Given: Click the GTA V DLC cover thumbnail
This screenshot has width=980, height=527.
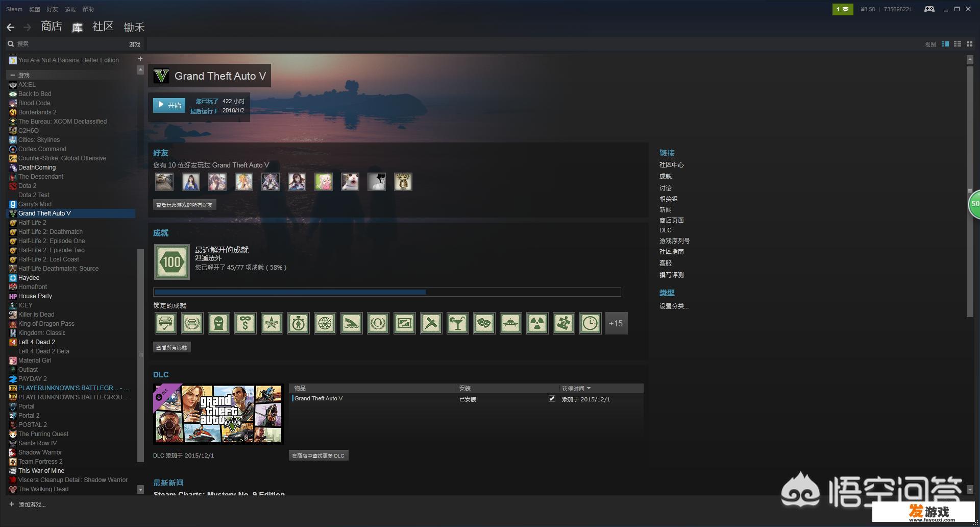Looking at the screenshot, I should point(218,414).
